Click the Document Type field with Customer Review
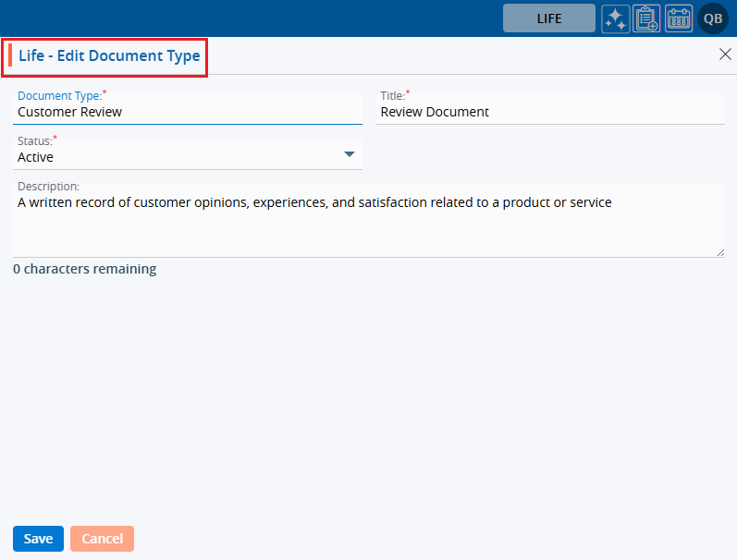The image size is (737, 560). (185, 112)
